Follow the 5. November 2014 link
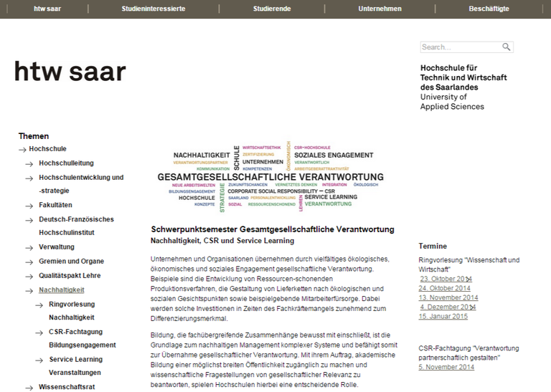 click(x=446, y=367)
